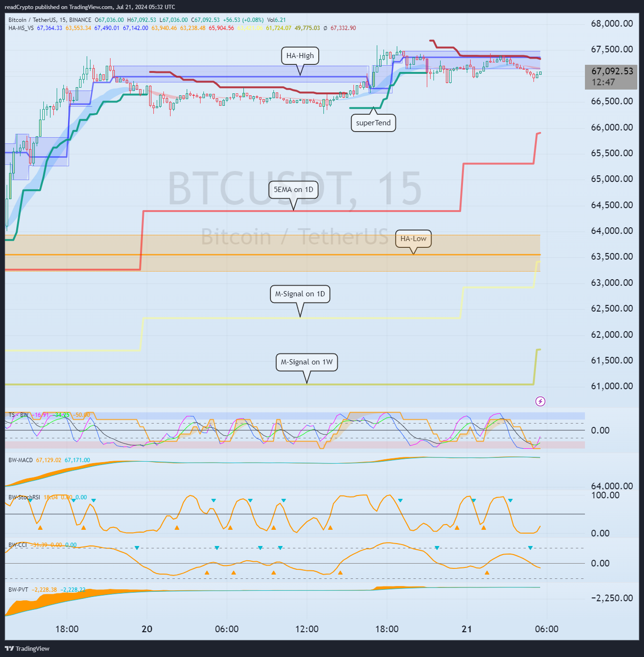Screen dimensions: 644x657
Task: Click the Vol 6.21 value in legend
Action: click(276, 20)
